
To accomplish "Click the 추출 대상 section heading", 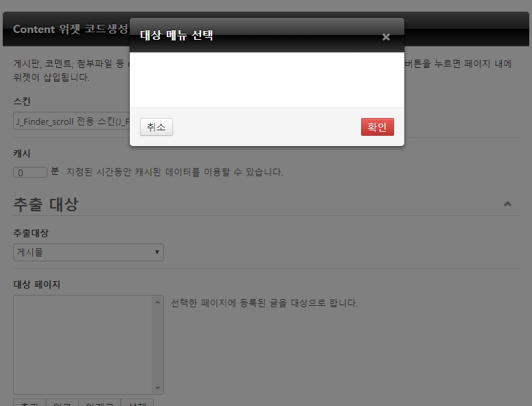I will tap(46, 204).
